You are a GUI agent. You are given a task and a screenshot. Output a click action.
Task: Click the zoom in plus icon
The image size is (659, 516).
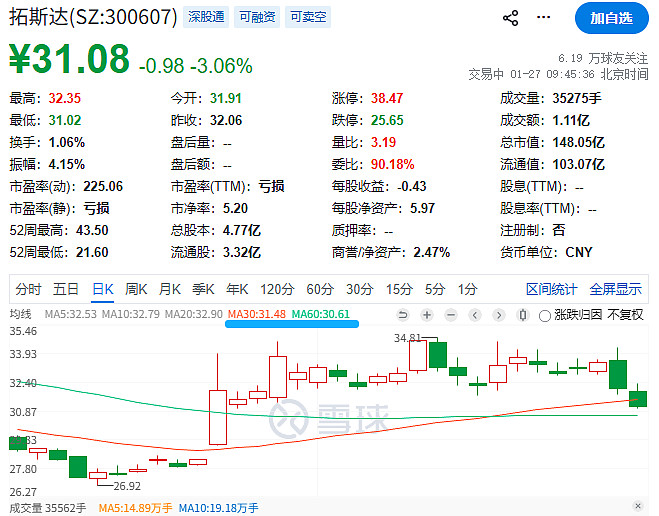[427, 315]
